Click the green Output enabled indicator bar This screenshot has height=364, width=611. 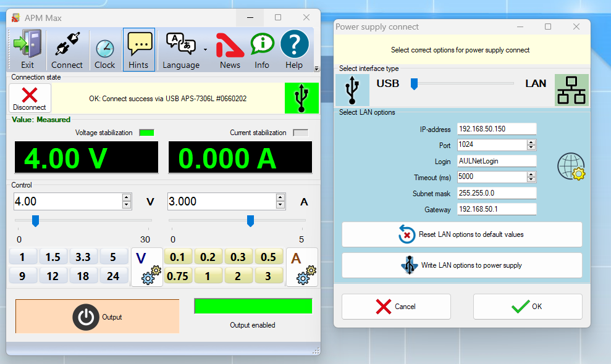pyautogui.click(x=253, y=306)
